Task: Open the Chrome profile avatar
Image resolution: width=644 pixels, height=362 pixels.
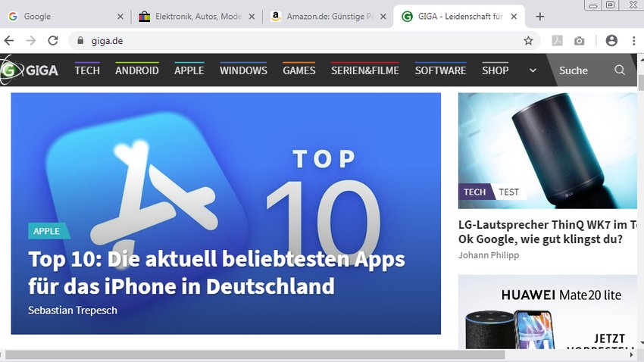Action: [611, 41]
